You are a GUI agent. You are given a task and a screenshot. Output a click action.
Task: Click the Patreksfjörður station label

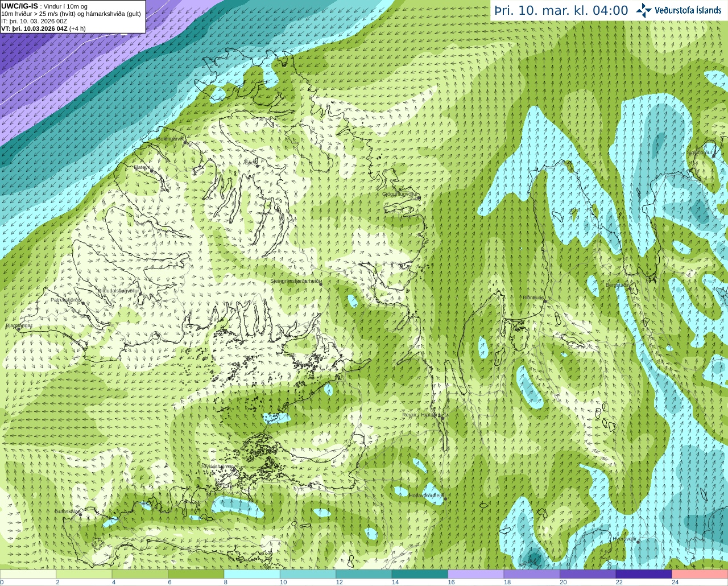[x=67, y=299]
